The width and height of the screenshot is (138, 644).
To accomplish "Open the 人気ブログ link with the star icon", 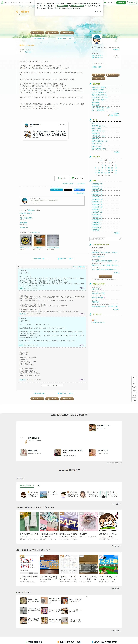I will coord(109,2).
